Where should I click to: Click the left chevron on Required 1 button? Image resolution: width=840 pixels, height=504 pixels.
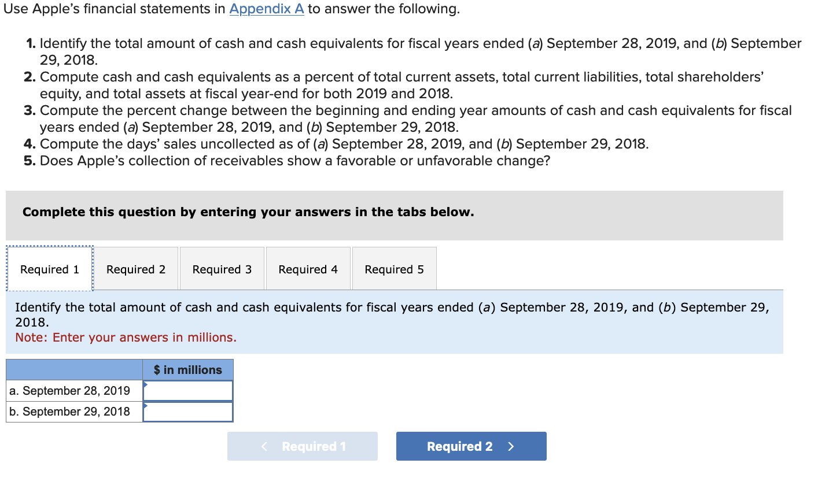264,446
